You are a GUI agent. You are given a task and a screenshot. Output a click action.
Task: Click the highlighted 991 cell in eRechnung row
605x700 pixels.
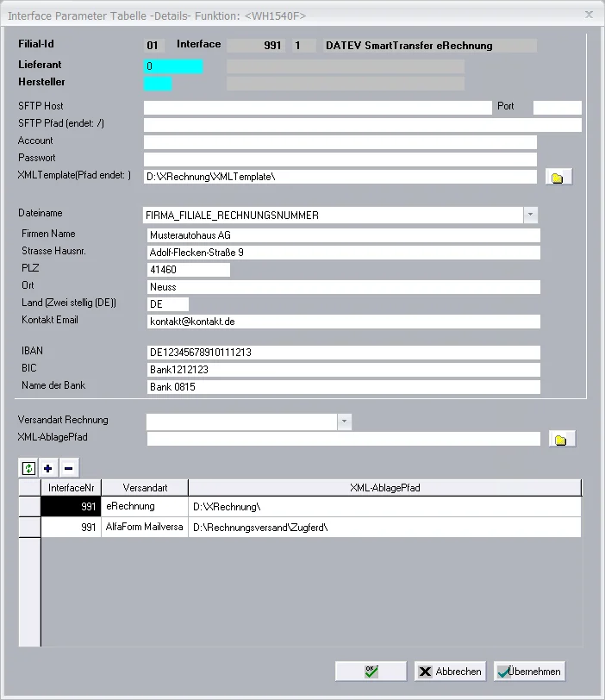coord(71,507)
